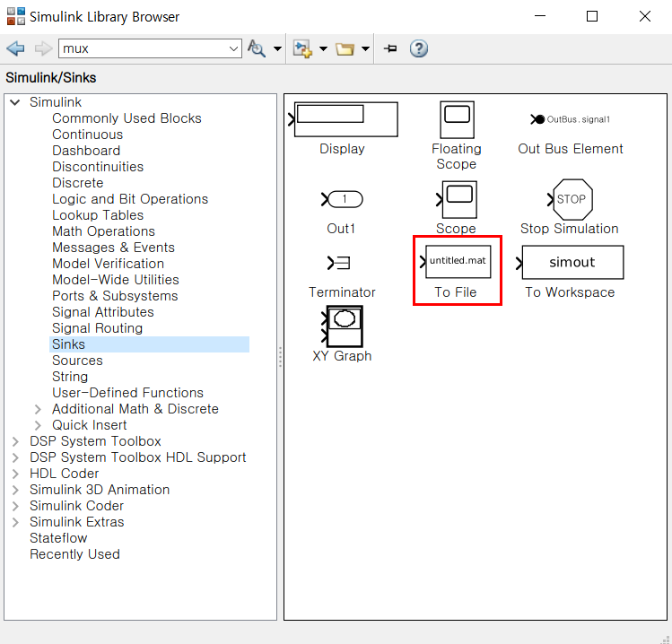This screenshot has height=644, width=672.
Task: Expand the Quick Insert node
Action: point(38,425)
